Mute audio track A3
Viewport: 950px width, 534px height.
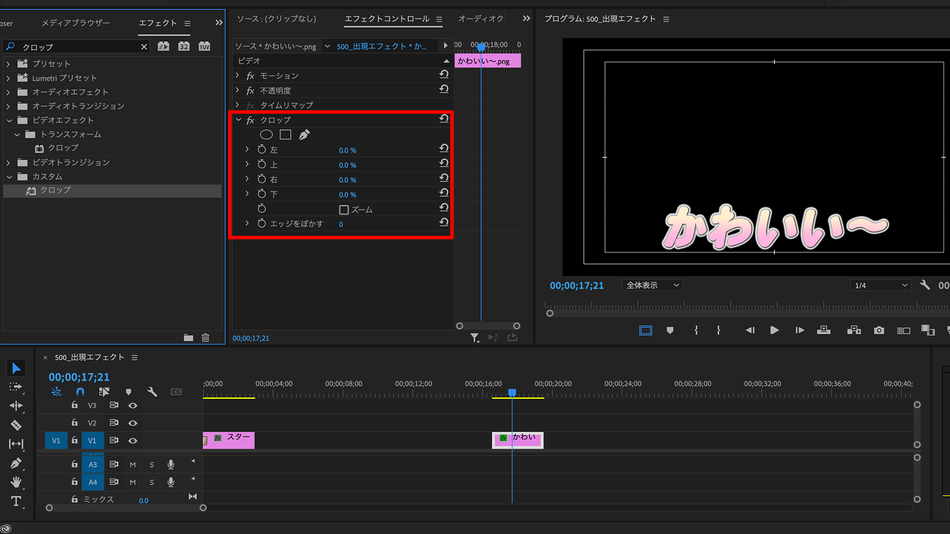[133, 465]
